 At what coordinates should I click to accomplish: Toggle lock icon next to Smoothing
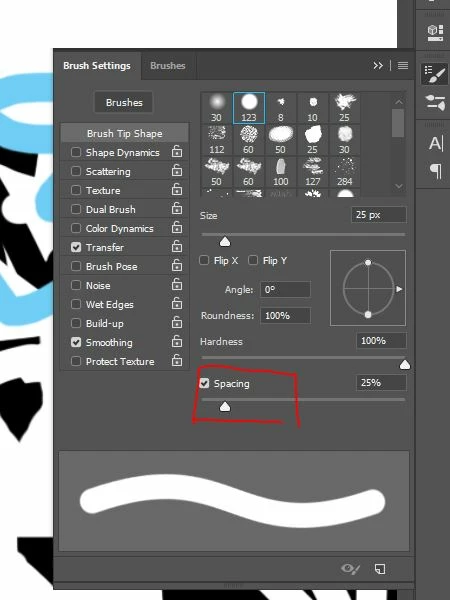point(177,341)
